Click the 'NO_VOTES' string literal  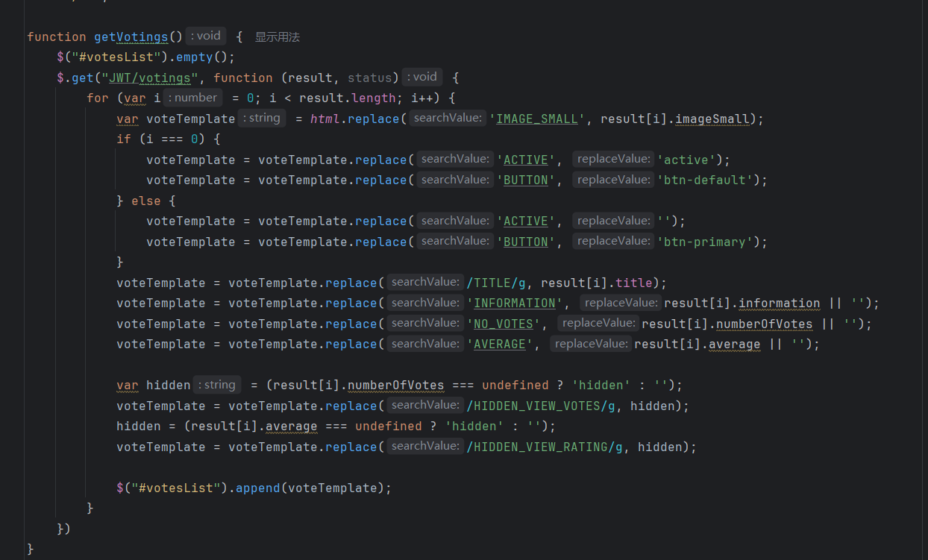[x=504, y=324]
